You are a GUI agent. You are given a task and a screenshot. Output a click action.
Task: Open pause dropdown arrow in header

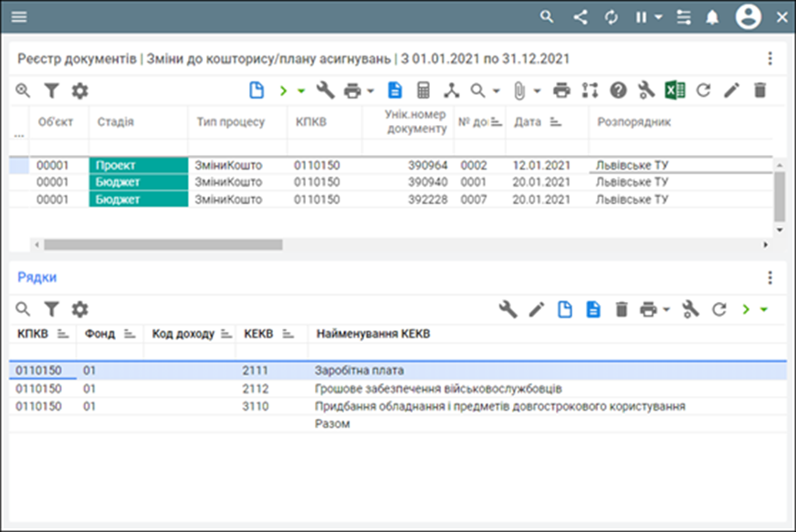click(x=658, y=17)
